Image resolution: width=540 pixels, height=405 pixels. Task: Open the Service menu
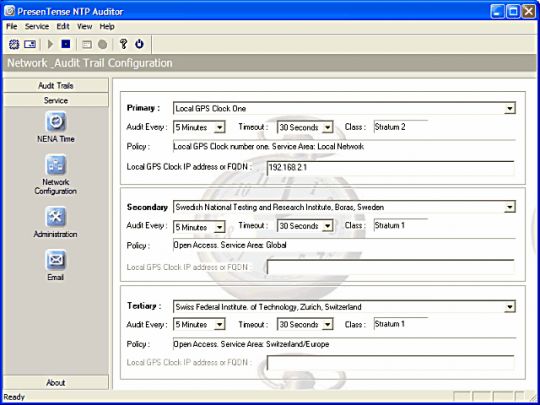click(37, 27)
